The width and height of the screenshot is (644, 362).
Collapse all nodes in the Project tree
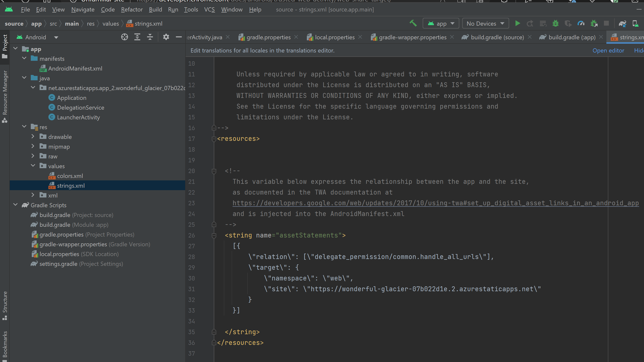(150, 37)
